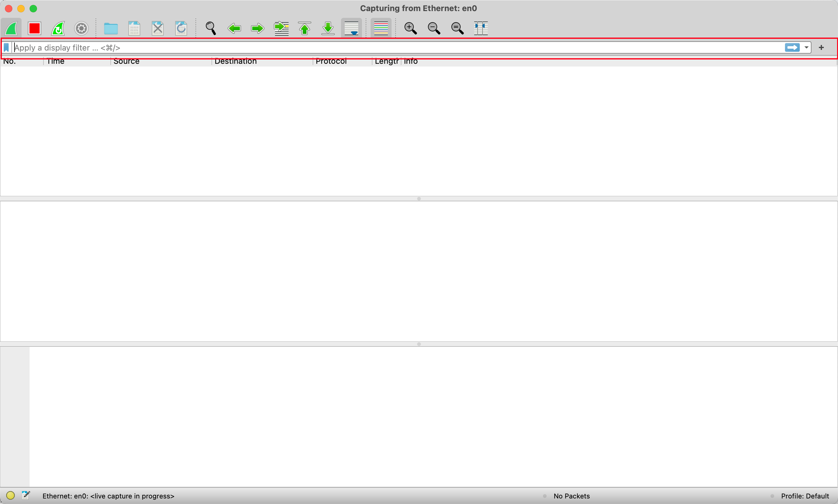Open a capture file with folder icon
The width and height of the screenshot is (838, 504).
[x=111, y=28]
